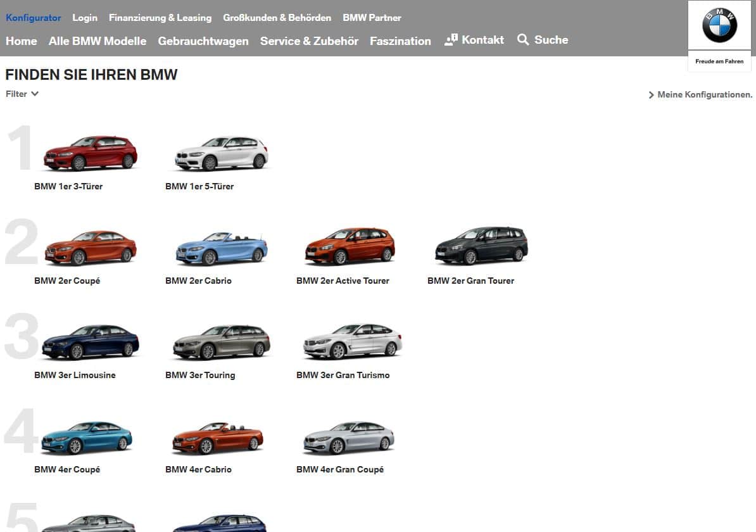
Task: Select the teal BMW 4er Coupé image
Action: point(87,438)
